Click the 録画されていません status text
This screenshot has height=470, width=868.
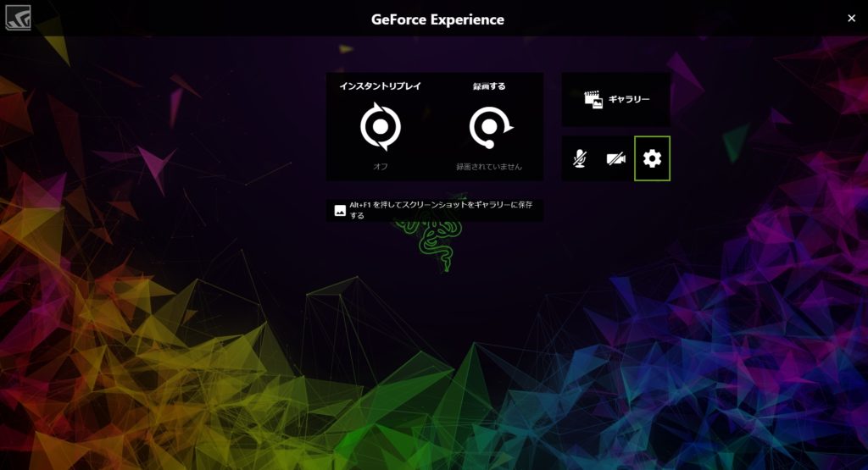(x=489, y=167)
